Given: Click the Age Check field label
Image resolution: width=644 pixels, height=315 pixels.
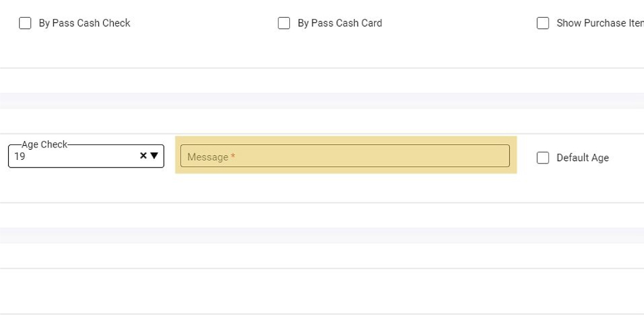Looking at the screenshot, I should tap(44, 144).
